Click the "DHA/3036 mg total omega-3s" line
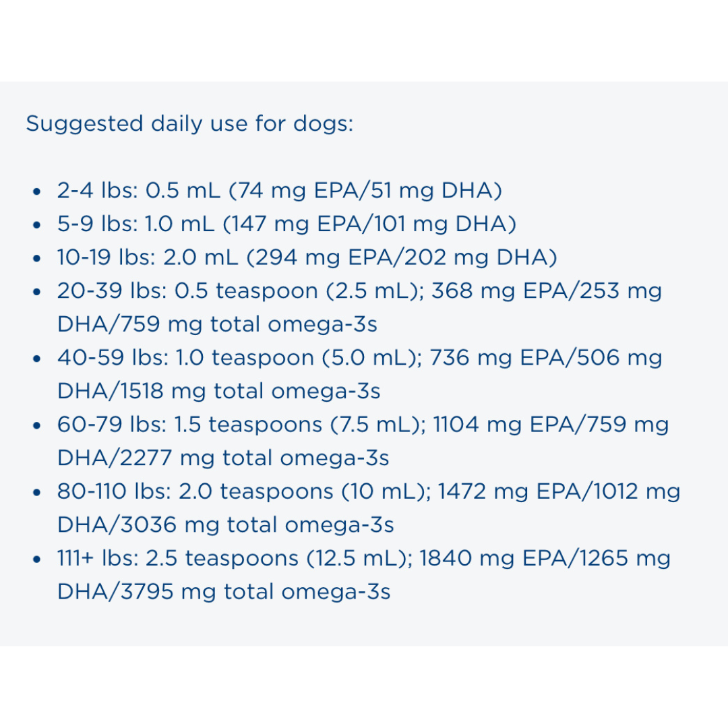728x728 pixels. coord(225,524)
